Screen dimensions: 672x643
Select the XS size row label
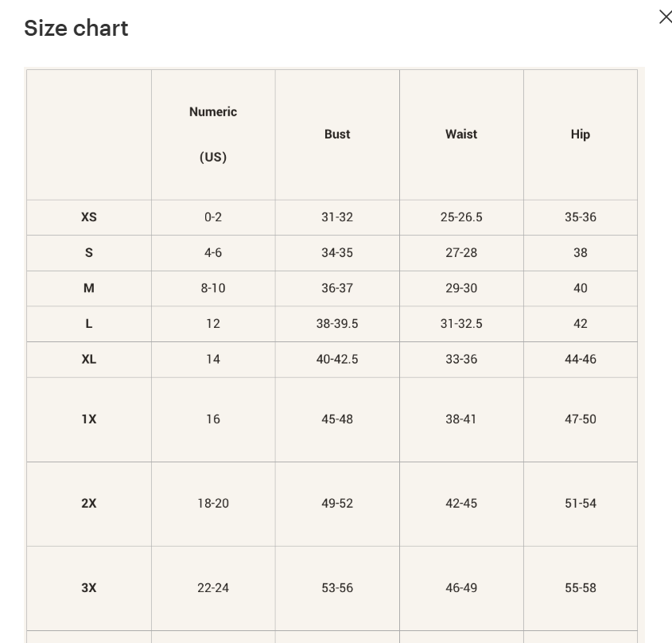click(89, 216)
